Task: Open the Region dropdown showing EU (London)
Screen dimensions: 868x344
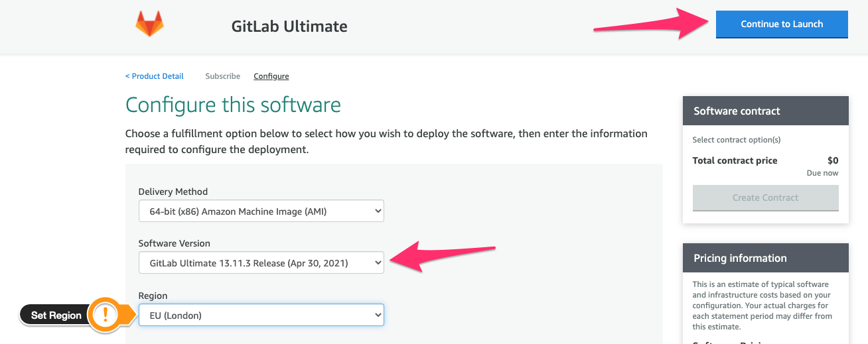Action: coord(261,315)
